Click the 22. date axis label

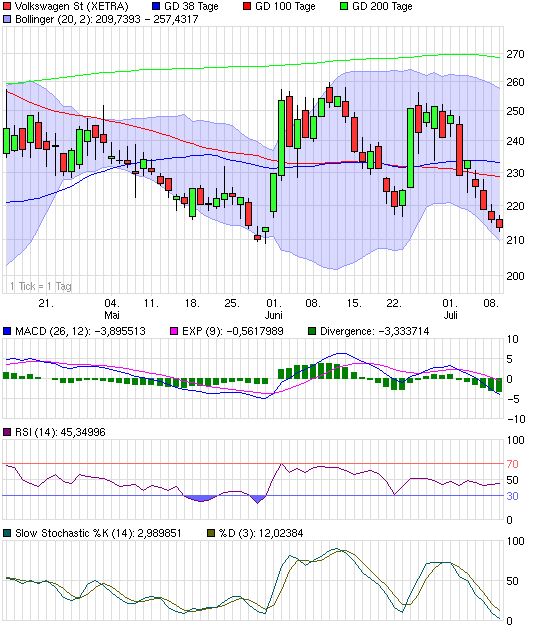click(393, 303)
